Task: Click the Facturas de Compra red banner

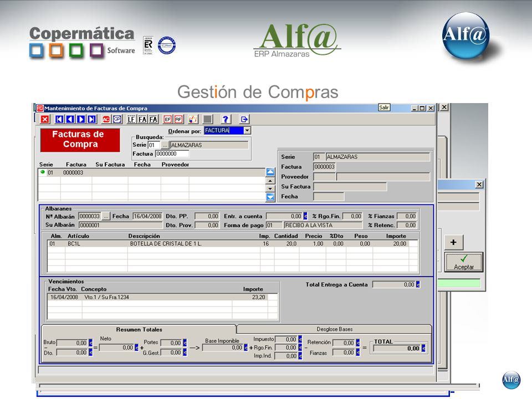Action: [80, 140]
